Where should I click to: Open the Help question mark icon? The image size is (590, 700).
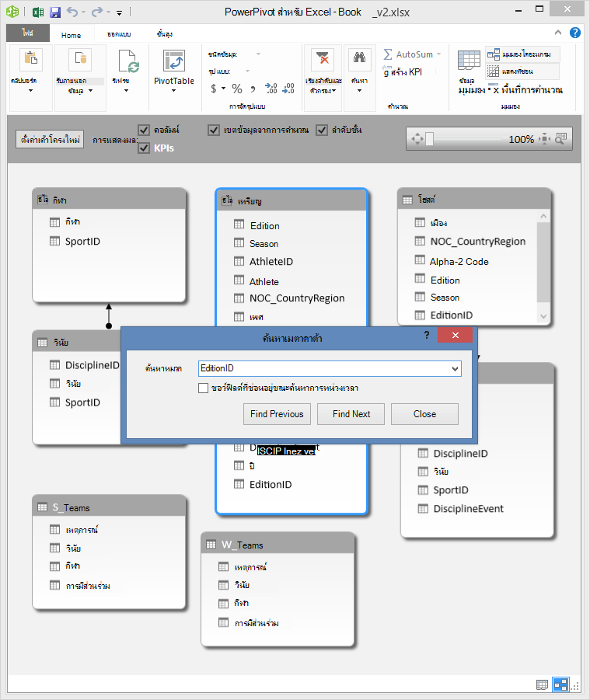(x=574, y=33)
